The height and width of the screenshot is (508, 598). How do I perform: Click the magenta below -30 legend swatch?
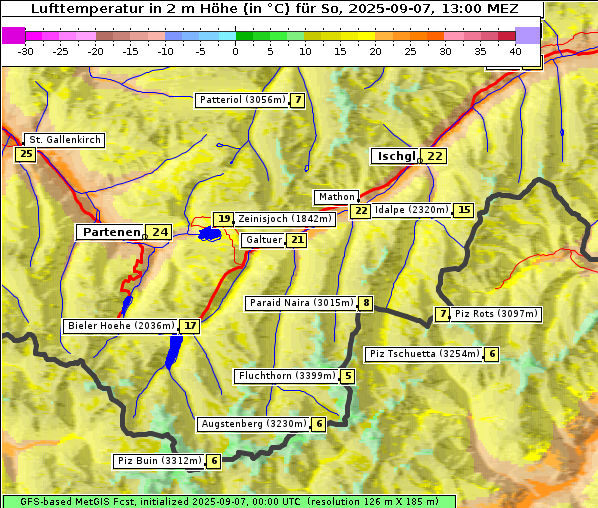14,35
